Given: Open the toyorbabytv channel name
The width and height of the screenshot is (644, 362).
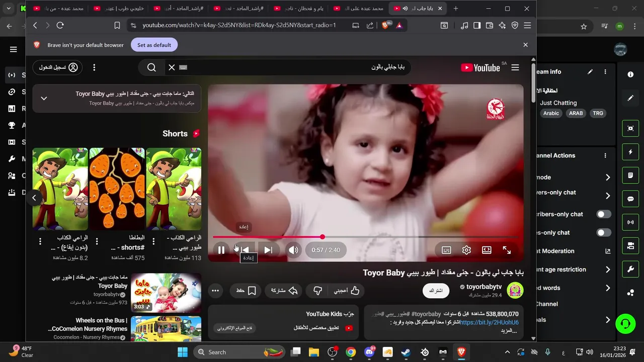Looking at the screenshot, I should pyautogui.click(x=484, y=287).
